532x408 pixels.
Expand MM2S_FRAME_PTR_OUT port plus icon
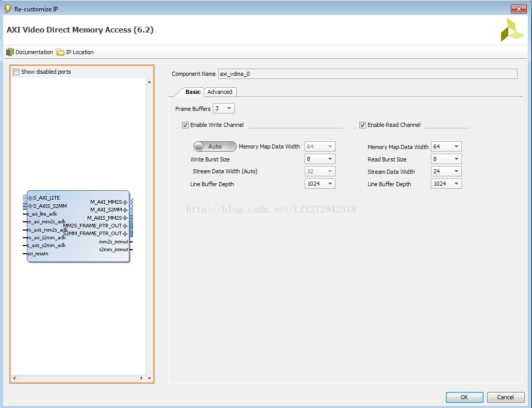(x=125, y=226)
